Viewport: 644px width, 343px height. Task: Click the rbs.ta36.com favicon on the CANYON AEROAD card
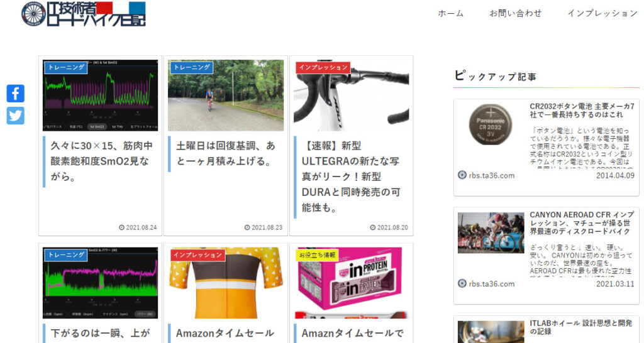(x=462, y=283)
